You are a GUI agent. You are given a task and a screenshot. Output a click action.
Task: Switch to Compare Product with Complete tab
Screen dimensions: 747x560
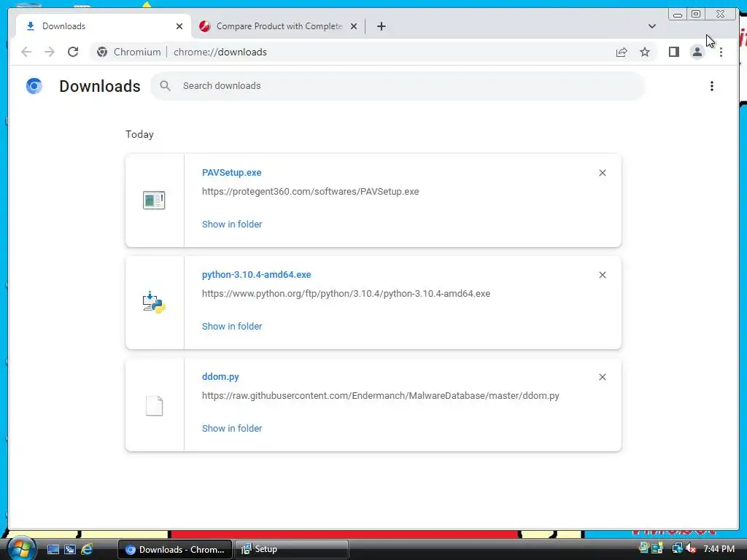pos(279,26)
